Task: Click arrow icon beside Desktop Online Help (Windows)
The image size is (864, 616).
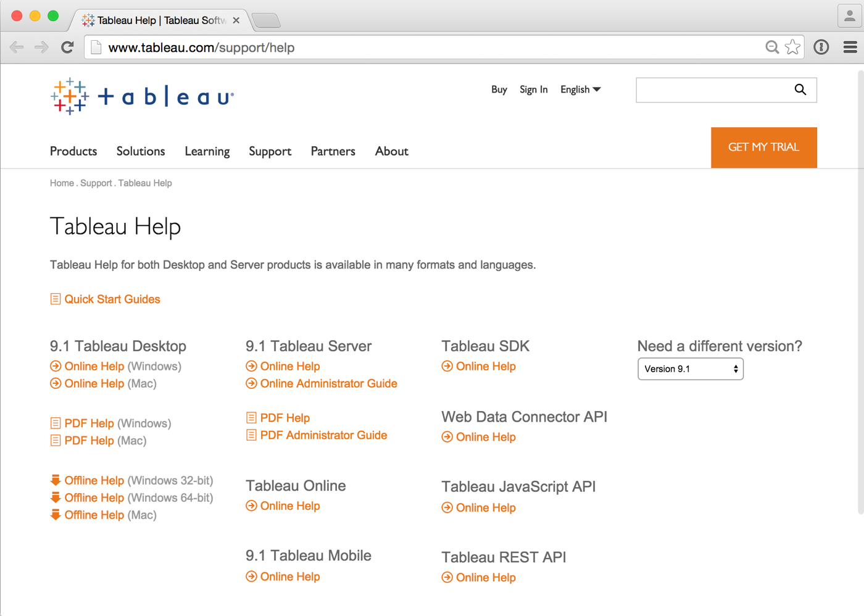Action: point(56,366)
